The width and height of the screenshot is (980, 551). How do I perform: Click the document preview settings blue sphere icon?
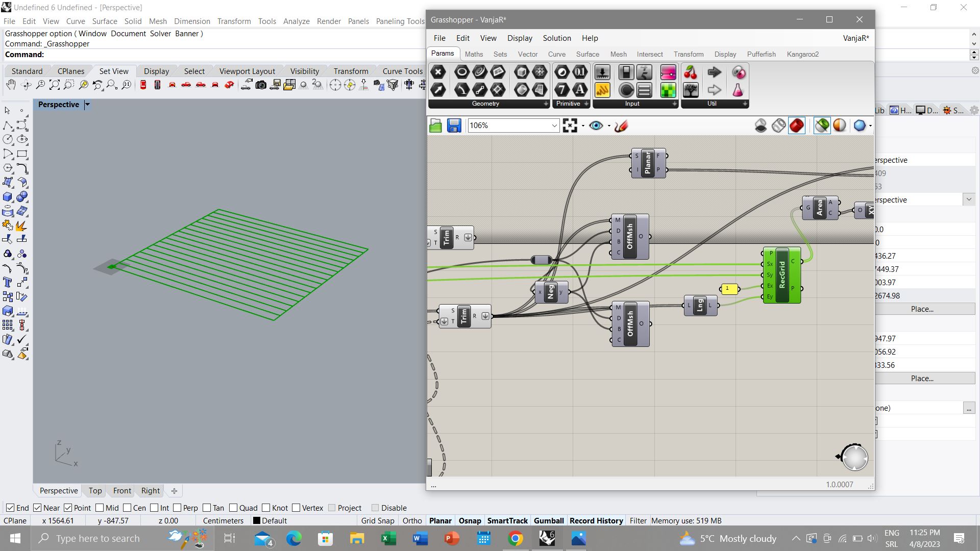coord(860,126)
